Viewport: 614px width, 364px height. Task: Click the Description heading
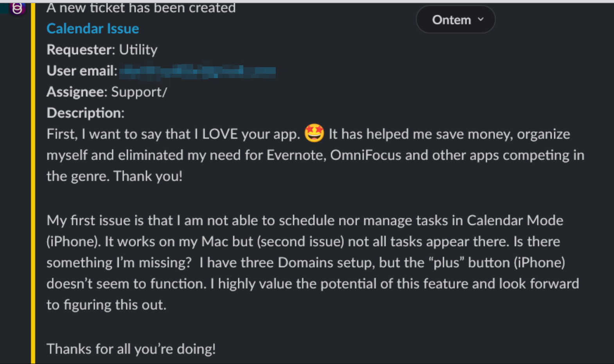coord(85,113)
